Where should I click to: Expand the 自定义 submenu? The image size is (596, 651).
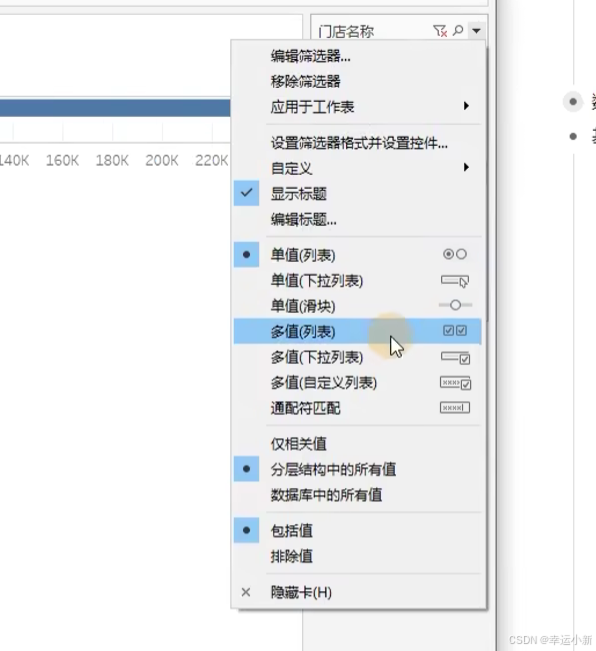(357, 168)
